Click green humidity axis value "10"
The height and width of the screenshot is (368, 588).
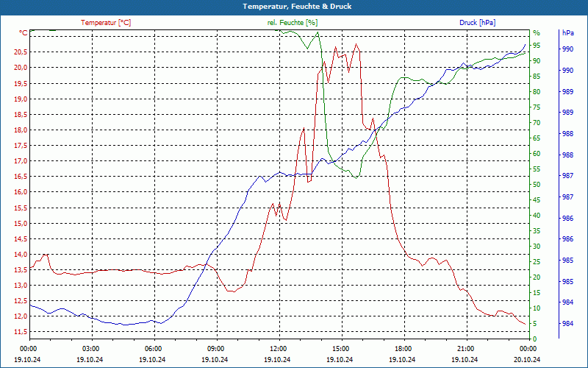(537, 308)
